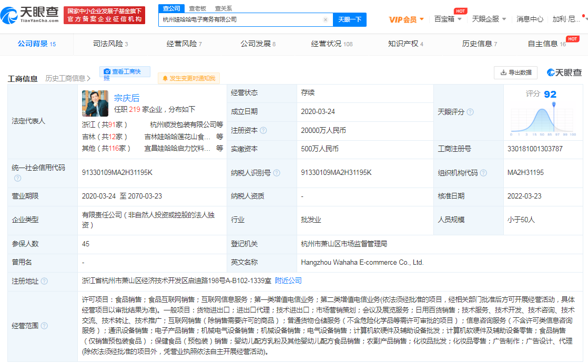
Task: Expand the VIP会员 dropdown arrow
Action: coord(422,19)
